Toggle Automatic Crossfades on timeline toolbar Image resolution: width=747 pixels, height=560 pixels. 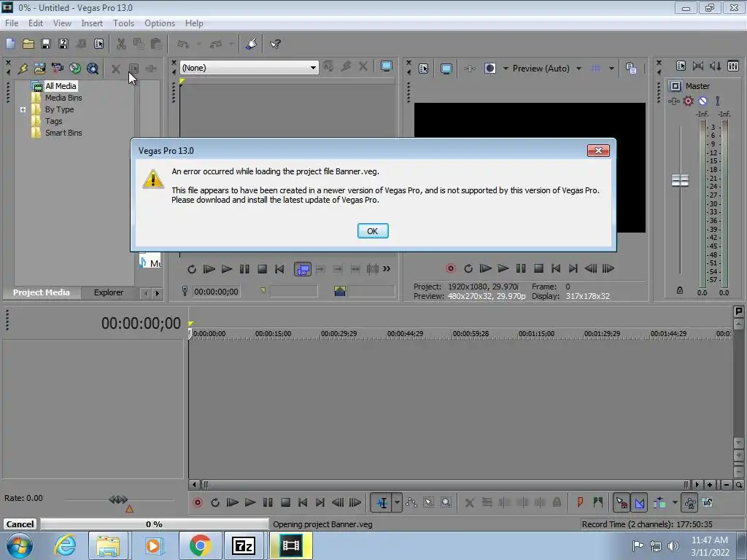click(x=639, y=502)
